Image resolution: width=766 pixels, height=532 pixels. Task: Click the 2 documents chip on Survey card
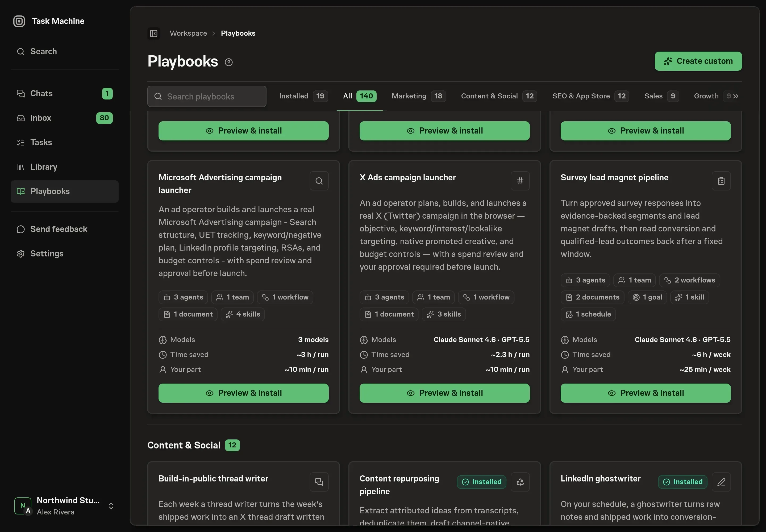coord(592,297)
